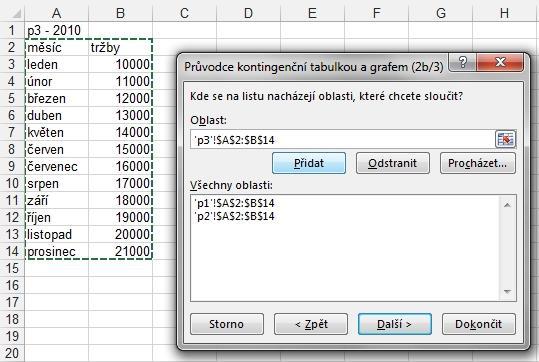Continue with the Další button

point(395,324)
